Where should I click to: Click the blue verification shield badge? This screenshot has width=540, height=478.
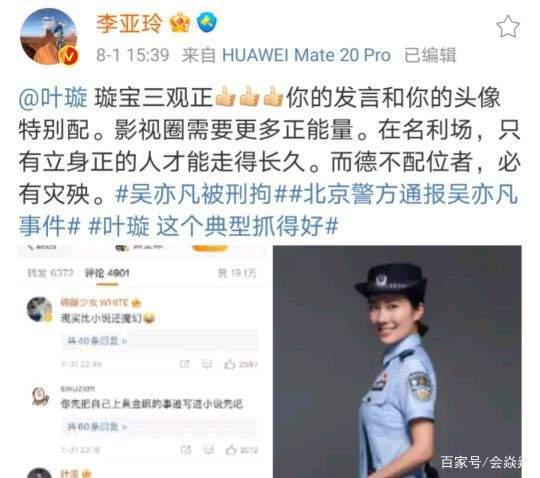(207, 22)
